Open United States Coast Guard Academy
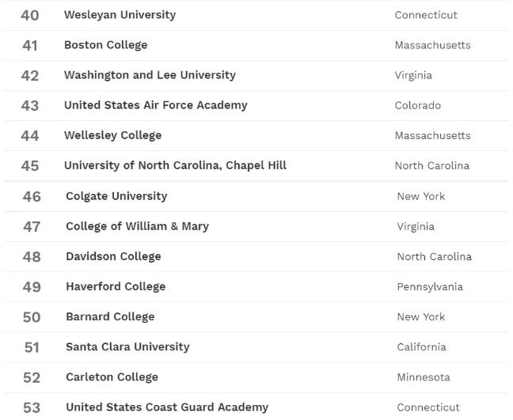The width and height of the screenshot is (513, 420). pyautogui.click(x=167, y=407)
